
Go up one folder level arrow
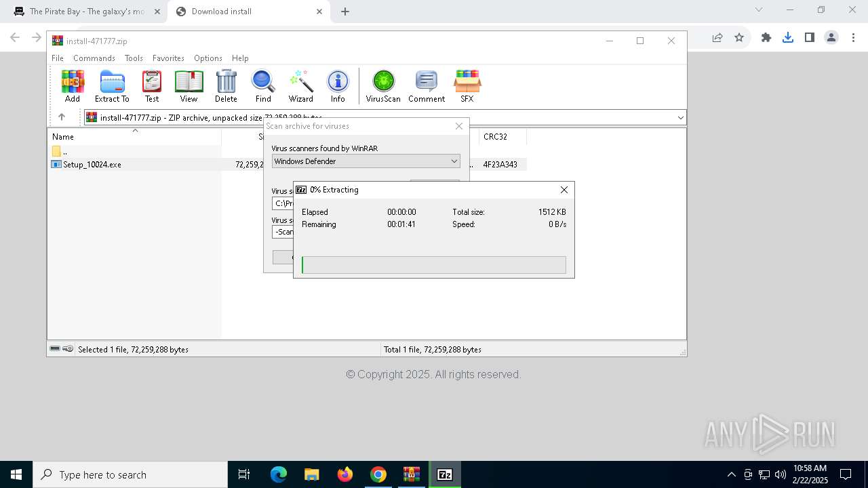61,117
